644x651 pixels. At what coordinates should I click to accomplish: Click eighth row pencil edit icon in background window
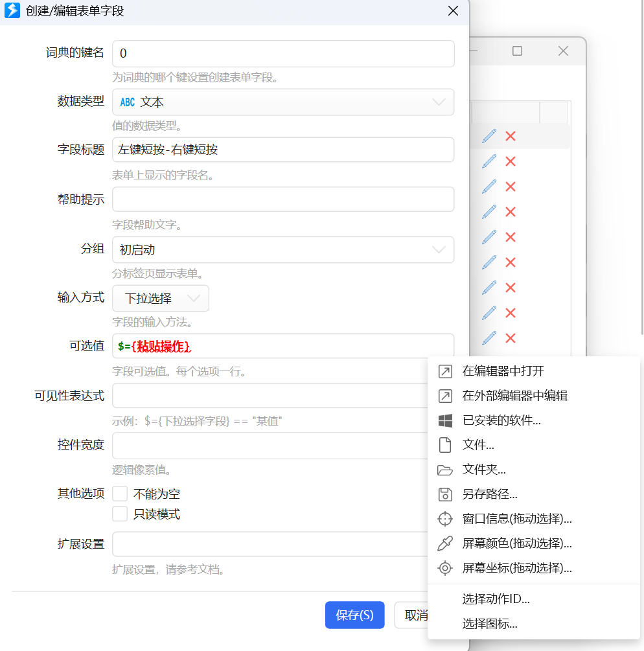pos(489,313)
